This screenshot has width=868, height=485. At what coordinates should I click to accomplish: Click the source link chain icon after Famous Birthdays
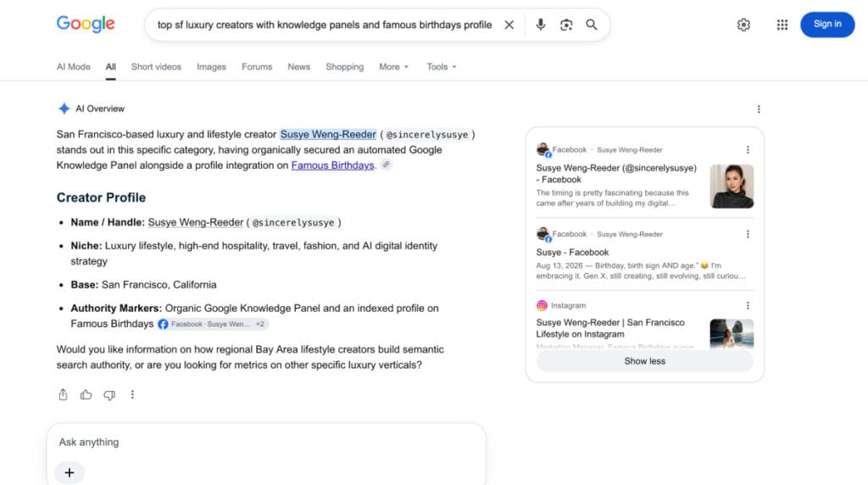(x=387, y=164)
